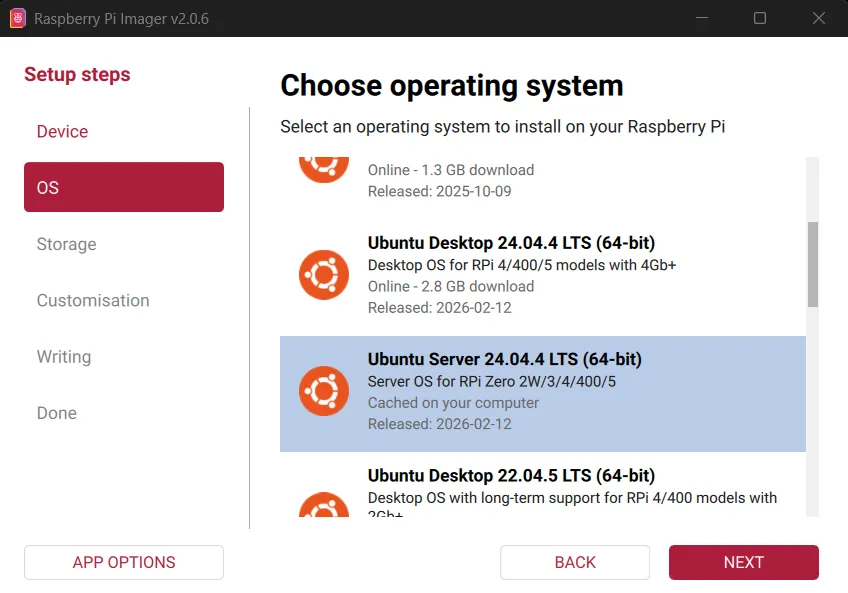
Task: Select the entry released 2025-10-09
Action: 540,180
